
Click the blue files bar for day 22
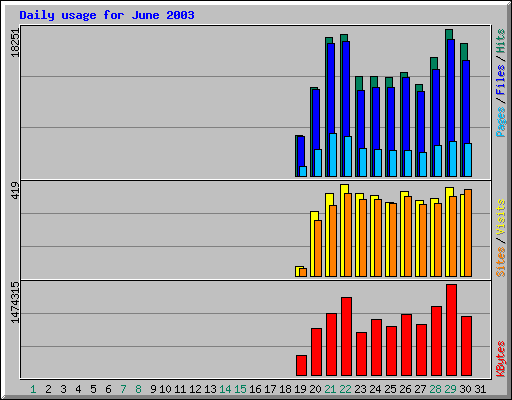346,89
